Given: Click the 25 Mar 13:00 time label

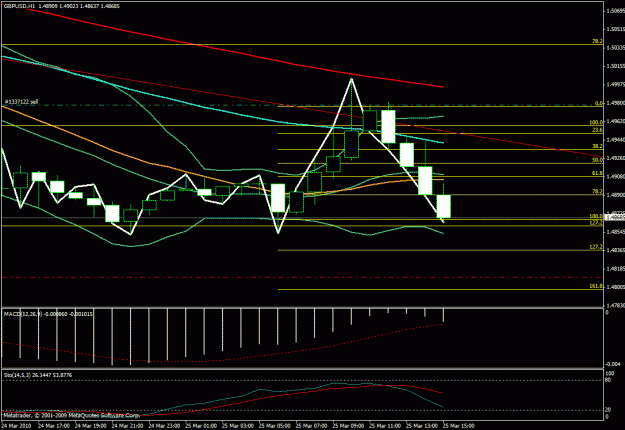Looking at the screenshot, I should (421, 426).
